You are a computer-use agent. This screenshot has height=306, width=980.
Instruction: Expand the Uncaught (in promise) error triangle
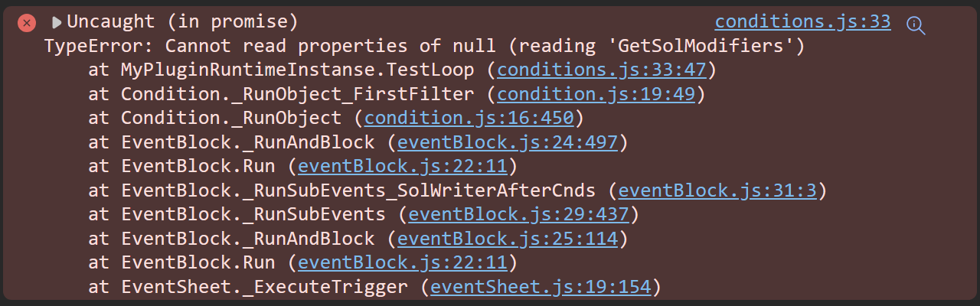tap(57, 23)
